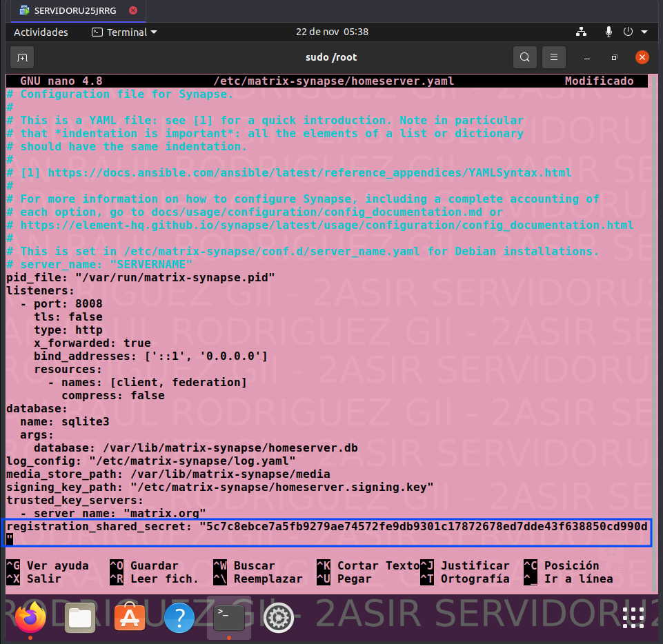Click the signing_key_path line
The image size is (663, 644).
[220, 487]
